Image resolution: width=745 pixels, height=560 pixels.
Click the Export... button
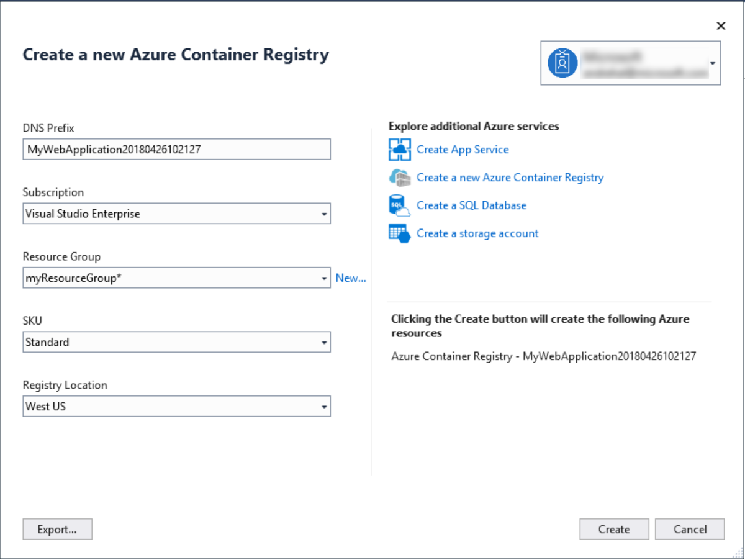[57, 529]
